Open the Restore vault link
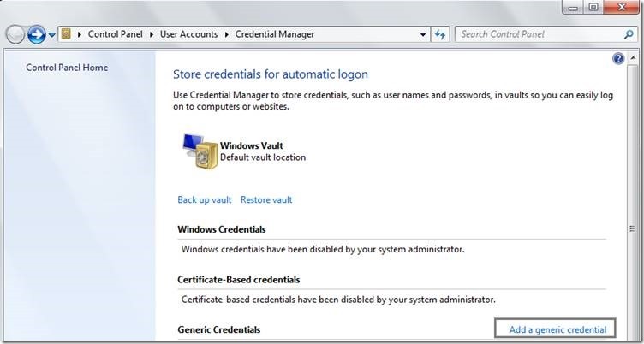Image resolution: width=644 pixels, height=344 pixels. pyautogui.click(x=266, y=200)
